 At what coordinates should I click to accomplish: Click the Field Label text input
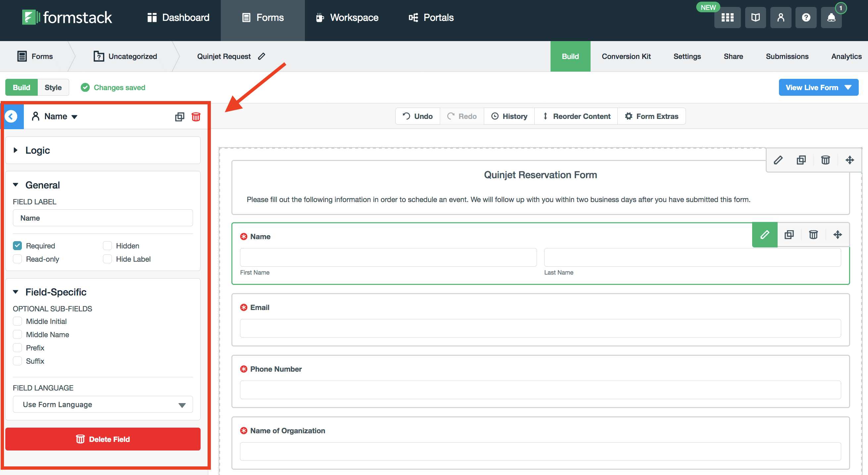103,218
